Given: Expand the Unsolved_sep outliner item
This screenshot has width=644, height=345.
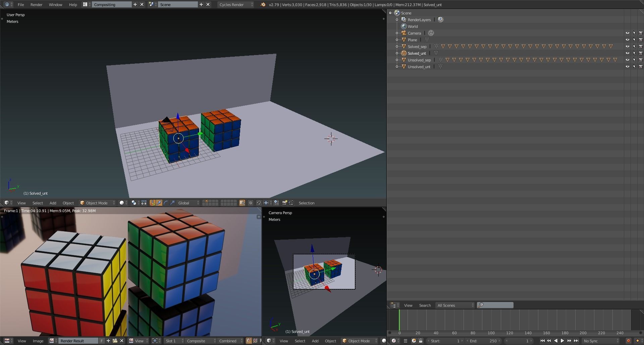Looking at the screenshot, I should (x=397, y=60).
